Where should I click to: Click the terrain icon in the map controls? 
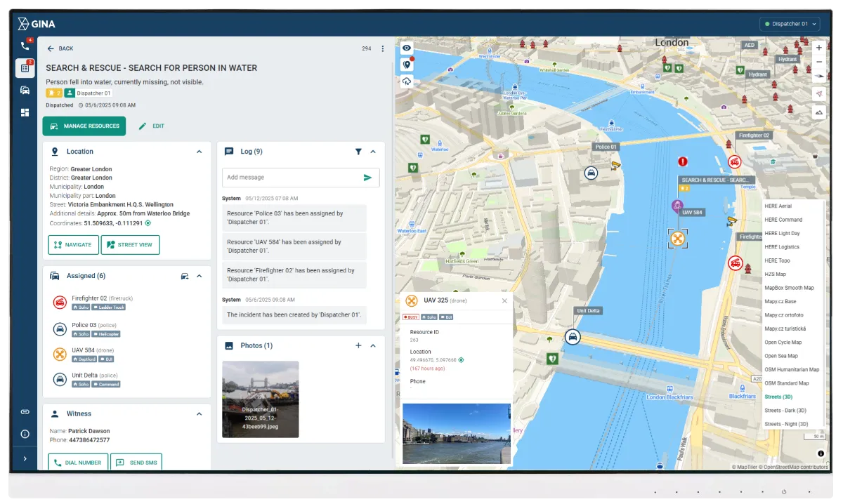coord(818,112)
